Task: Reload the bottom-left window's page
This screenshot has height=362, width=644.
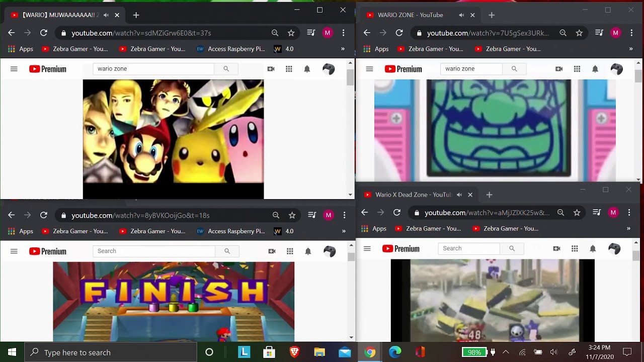Action: pos(44,215)
